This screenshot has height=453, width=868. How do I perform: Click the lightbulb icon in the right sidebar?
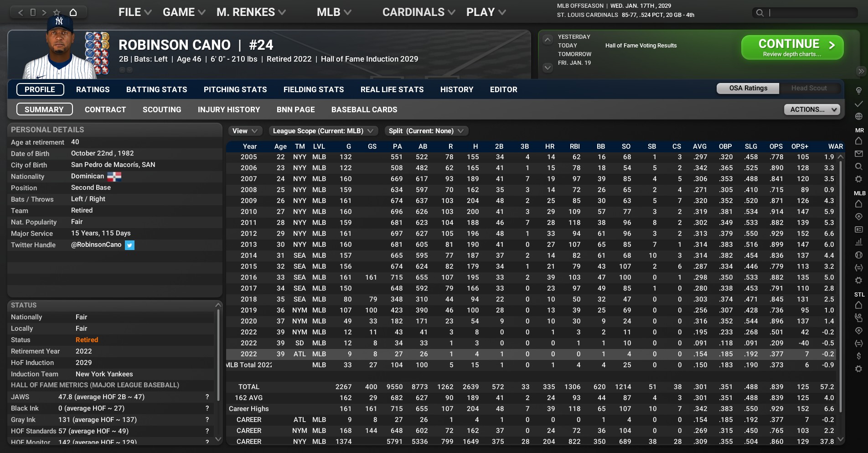point(858,90)
